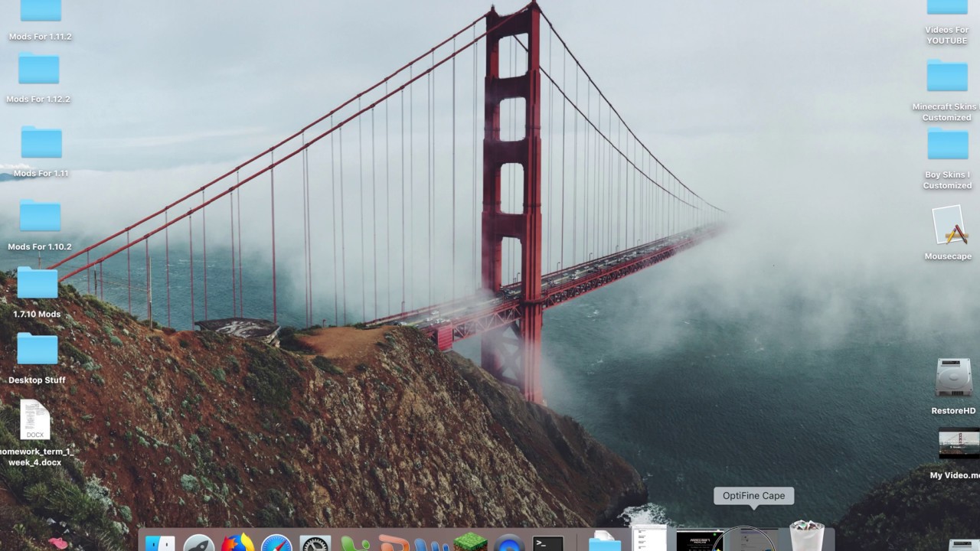Launch Firefox from the Dock
980x551 pixels.
point(237,543)
